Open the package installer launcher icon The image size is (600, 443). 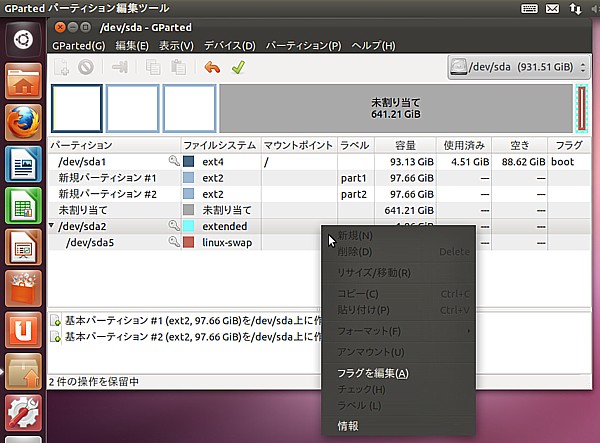[x=23, y=371]
